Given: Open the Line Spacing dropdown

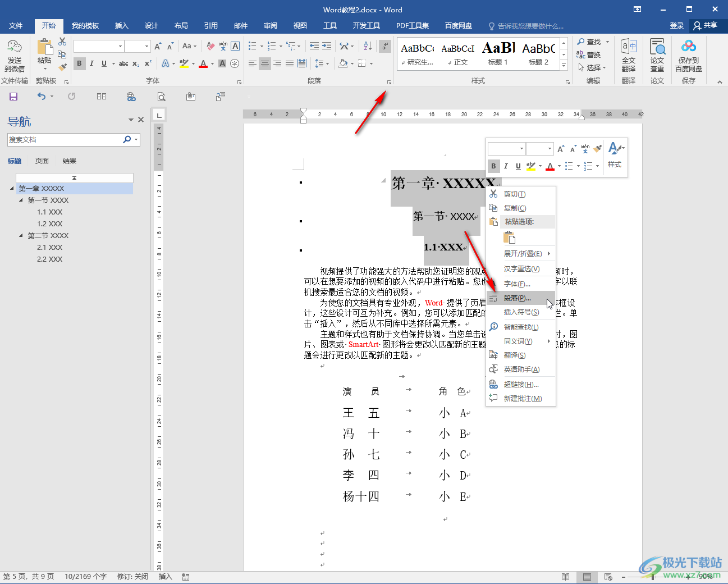Looking at the screenshot, I should (x=321, y=63).
